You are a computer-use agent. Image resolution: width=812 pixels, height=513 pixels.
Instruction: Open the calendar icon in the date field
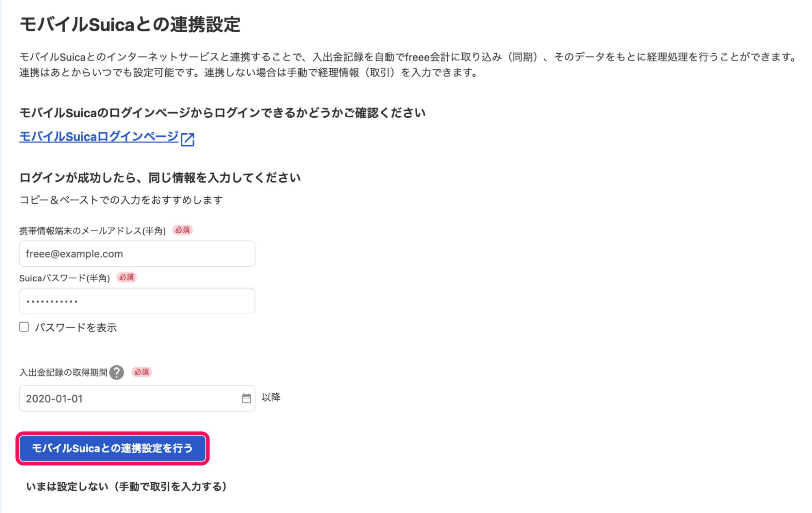pos(246,399)
